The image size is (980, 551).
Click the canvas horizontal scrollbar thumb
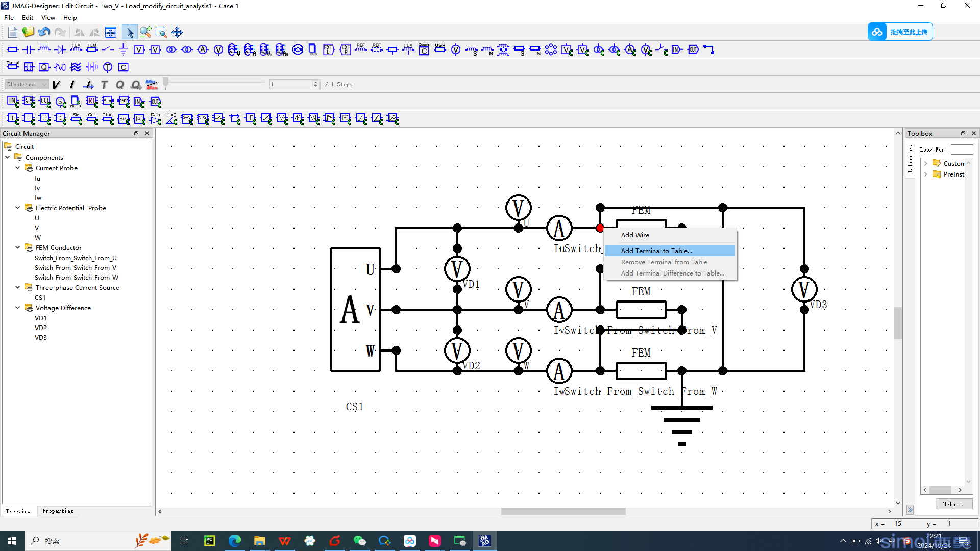coord(563,511)
